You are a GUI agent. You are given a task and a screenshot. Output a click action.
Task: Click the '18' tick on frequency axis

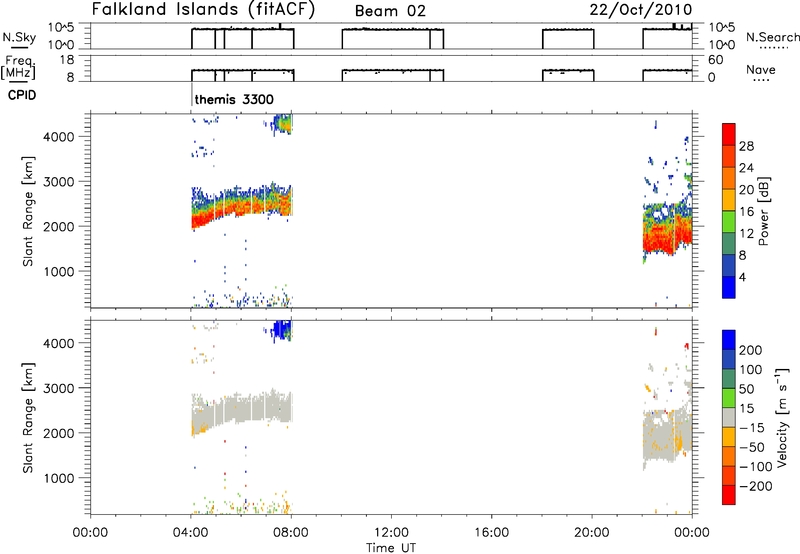click(67, 60)
